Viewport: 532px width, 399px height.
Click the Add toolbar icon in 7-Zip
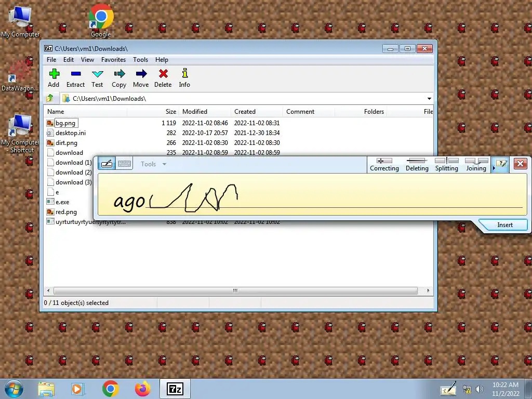(x=54, y=78)
